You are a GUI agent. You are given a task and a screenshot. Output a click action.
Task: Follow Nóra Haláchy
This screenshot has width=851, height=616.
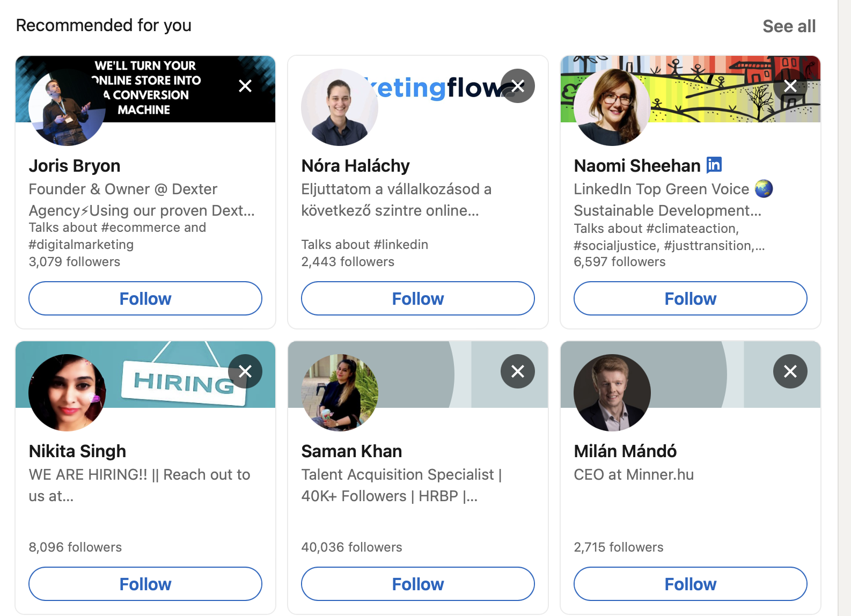[x=417, y=298]
